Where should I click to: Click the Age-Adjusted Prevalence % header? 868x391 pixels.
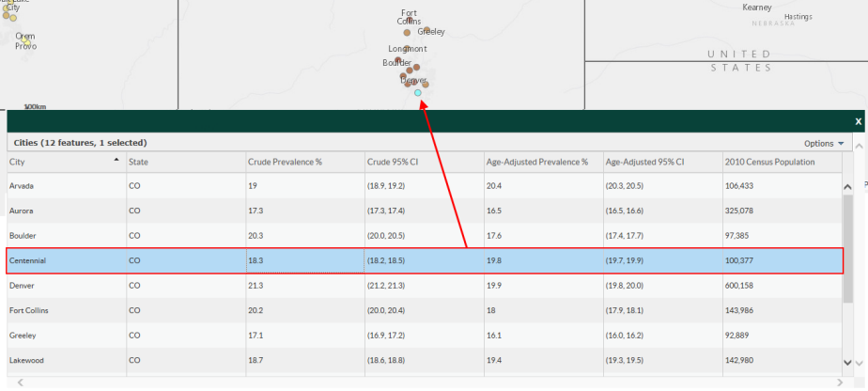(x=536, y=162)
